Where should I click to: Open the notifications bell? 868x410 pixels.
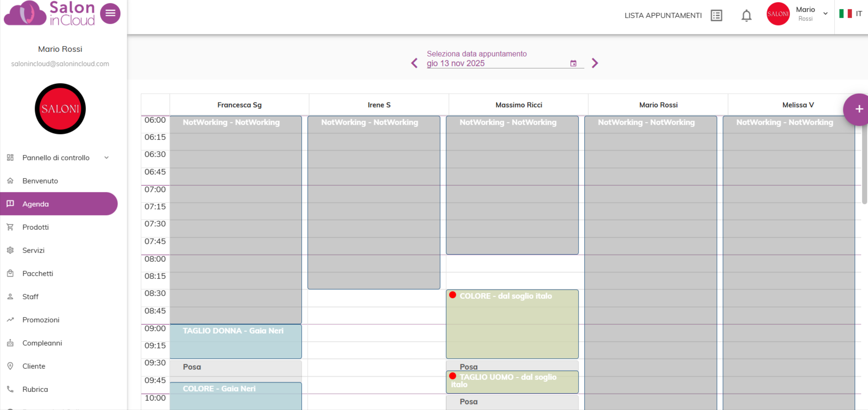(x=746, y=16)
